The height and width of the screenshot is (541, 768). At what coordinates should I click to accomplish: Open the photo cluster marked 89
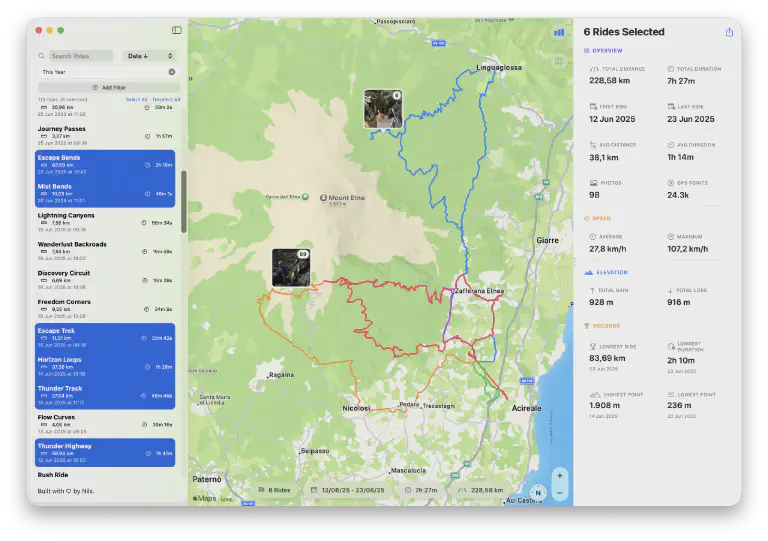coord(291,267)
